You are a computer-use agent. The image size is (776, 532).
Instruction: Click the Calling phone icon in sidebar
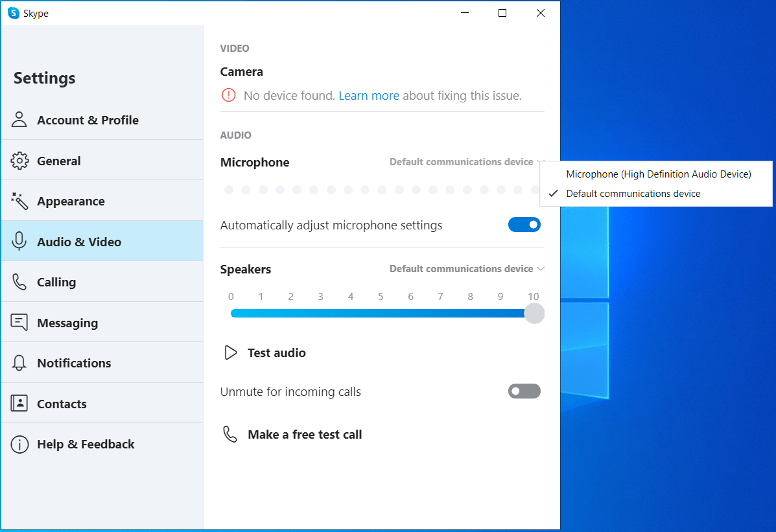(x=19, y=282)
